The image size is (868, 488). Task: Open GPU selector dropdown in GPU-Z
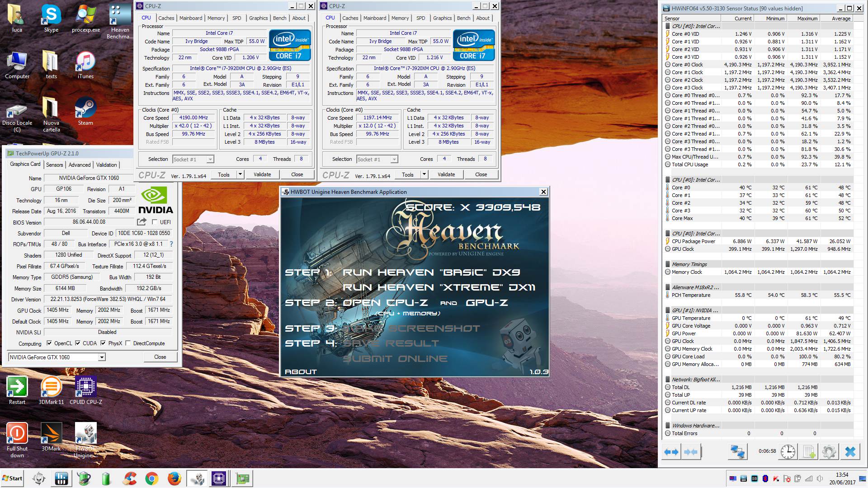click(102, 357)
